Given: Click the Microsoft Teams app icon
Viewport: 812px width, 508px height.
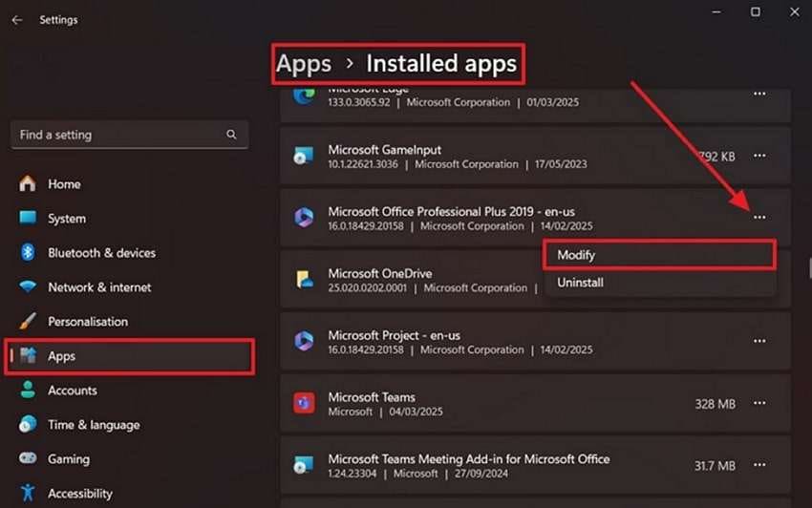Looking at the screenshot, I should [x=304, y=403].
